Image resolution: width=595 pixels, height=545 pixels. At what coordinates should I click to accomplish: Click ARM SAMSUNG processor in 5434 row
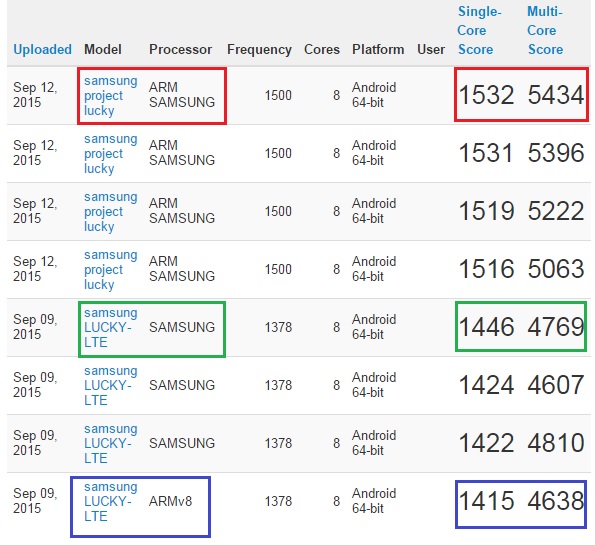[x=182, y=95]
